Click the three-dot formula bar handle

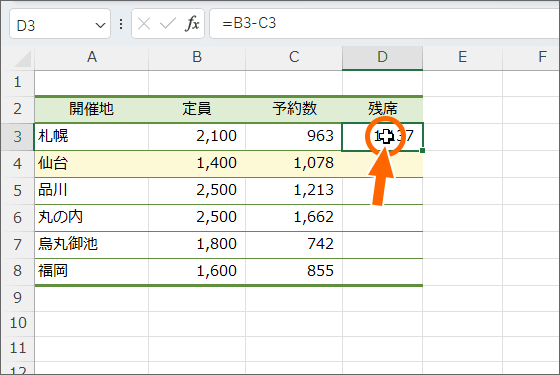[121, 24]
